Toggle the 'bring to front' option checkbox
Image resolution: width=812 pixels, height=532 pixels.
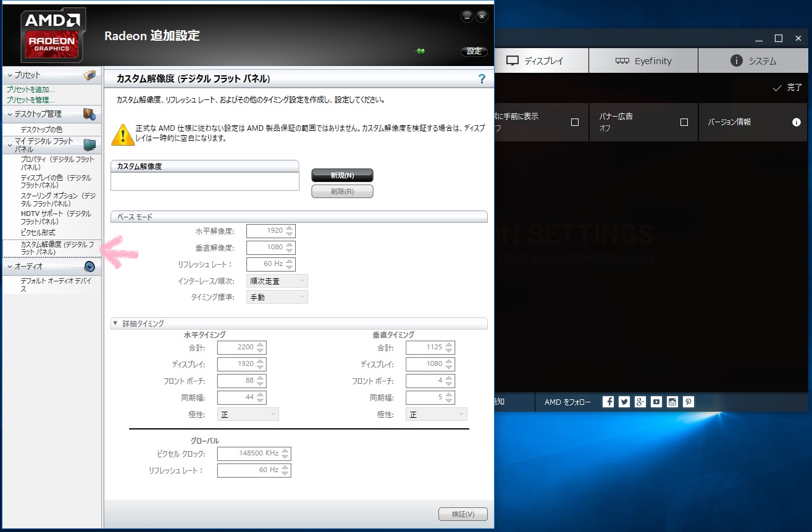(x=575, y=122)
